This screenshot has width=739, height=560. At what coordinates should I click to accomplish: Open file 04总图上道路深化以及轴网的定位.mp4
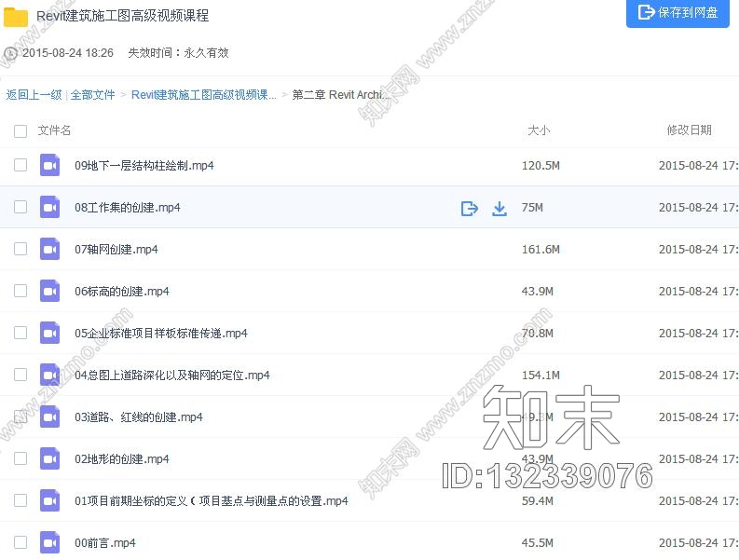[172, 376]
